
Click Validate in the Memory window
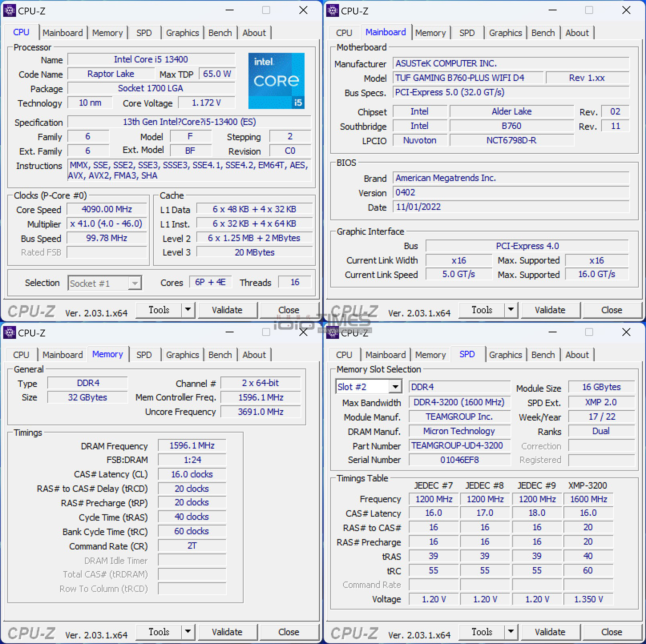click(x=227, y=632)
